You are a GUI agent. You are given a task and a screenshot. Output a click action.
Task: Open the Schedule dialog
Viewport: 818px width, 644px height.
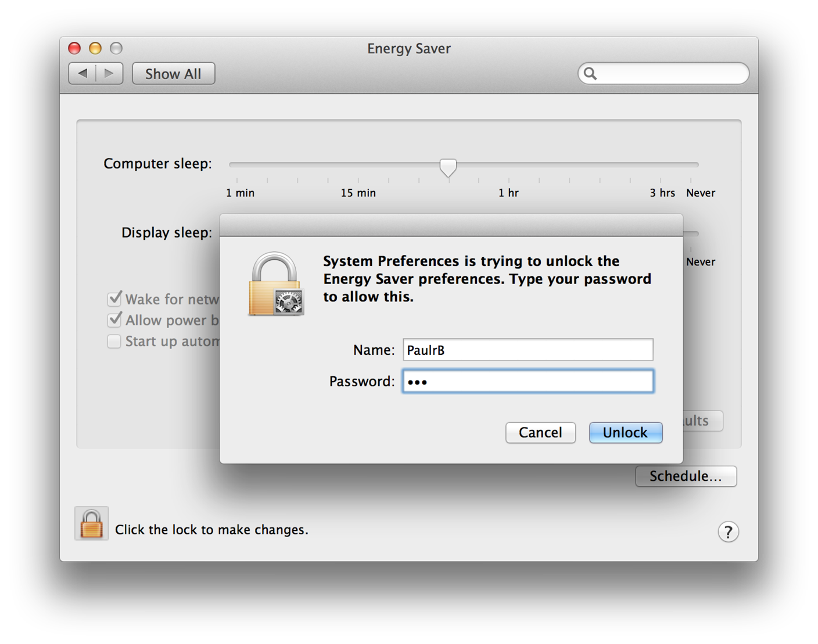pyautogui.click(x=686, y=476)
